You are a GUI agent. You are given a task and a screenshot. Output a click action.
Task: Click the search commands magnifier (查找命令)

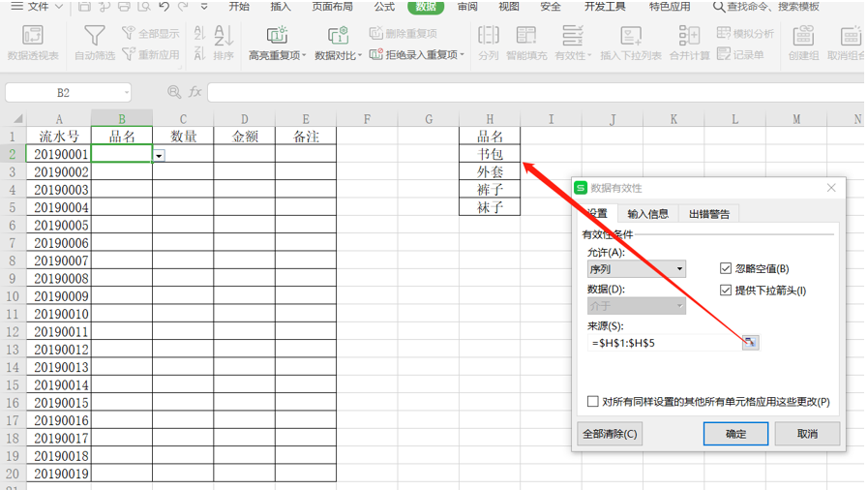pos(719,7)
